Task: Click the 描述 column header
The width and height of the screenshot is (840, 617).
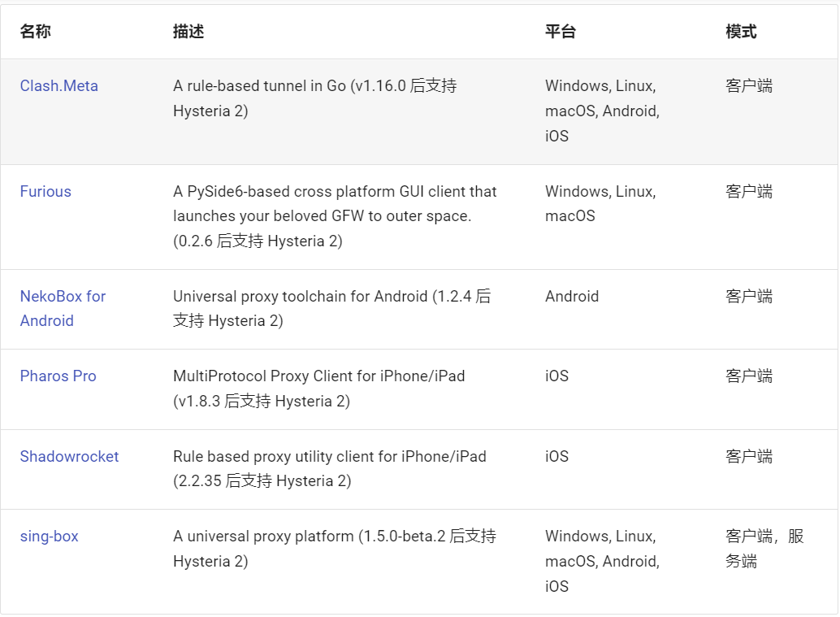Action: [x=188, y=31]
